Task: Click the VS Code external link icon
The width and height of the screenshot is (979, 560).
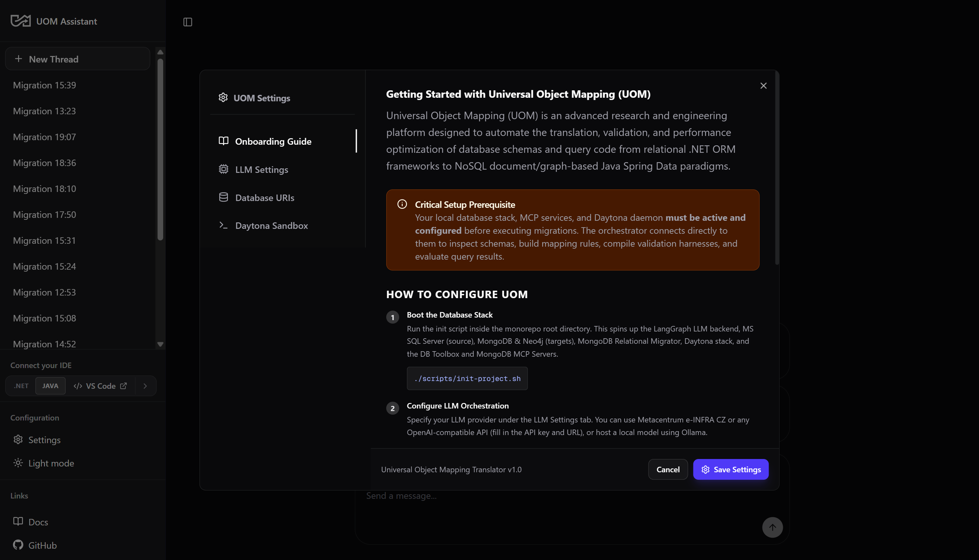Action: (123, 386)
